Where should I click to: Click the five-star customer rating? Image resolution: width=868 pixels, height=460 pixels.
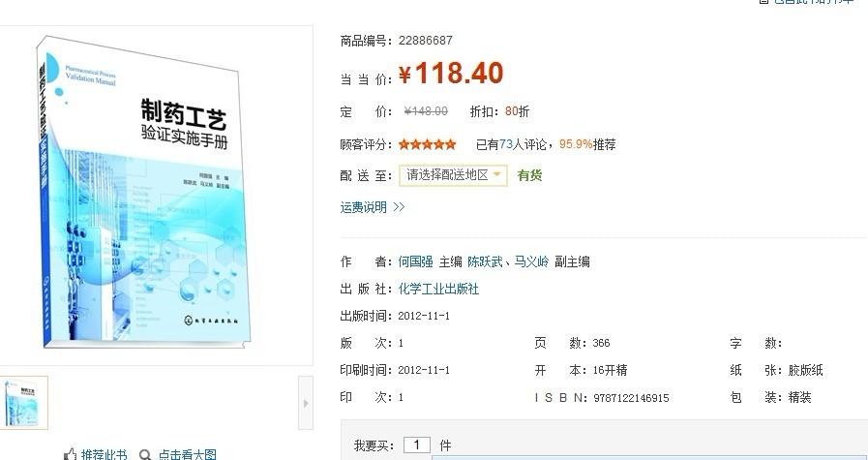pyautogui.click(x=428, y=144)
